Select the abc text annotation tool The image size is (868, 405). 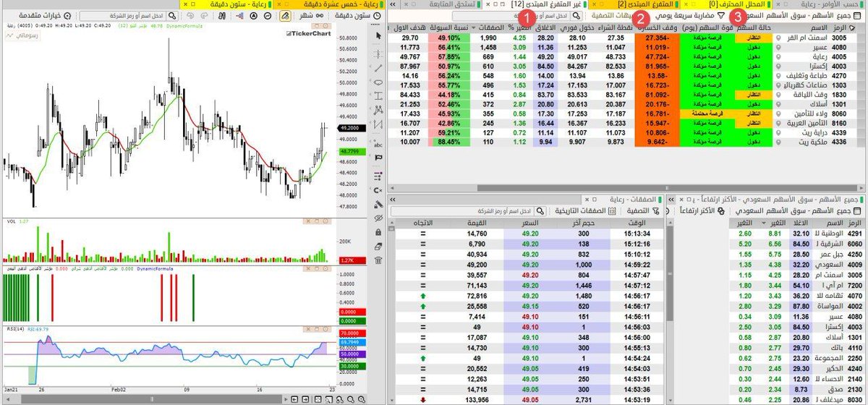tap(378, 144)
